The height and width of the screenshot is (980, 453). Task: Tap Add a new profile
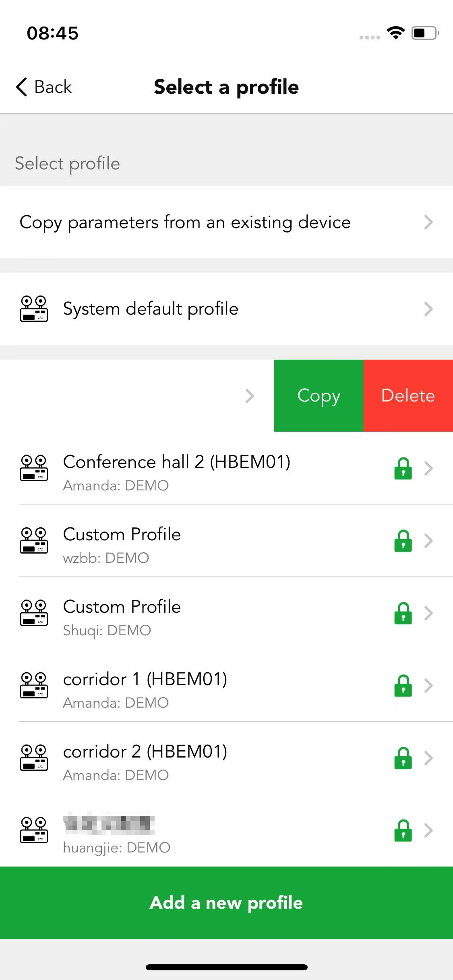point(226,903)
